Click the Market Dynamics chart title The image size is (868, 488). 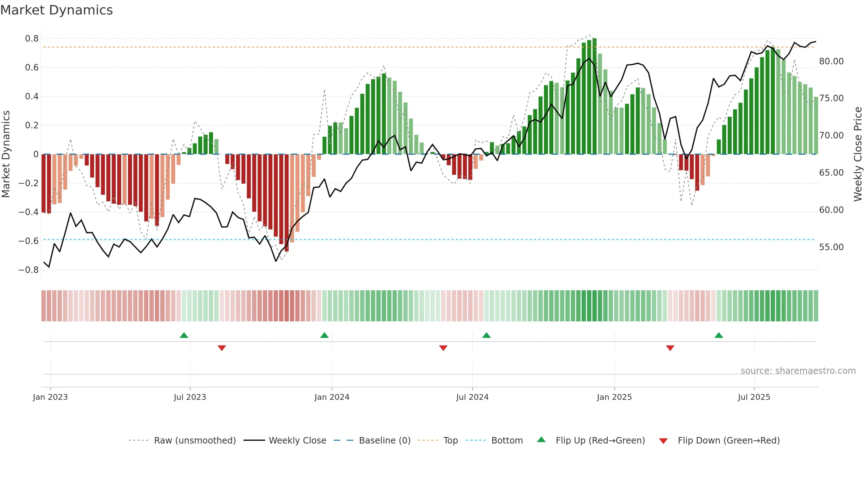(x=56, y=10)
